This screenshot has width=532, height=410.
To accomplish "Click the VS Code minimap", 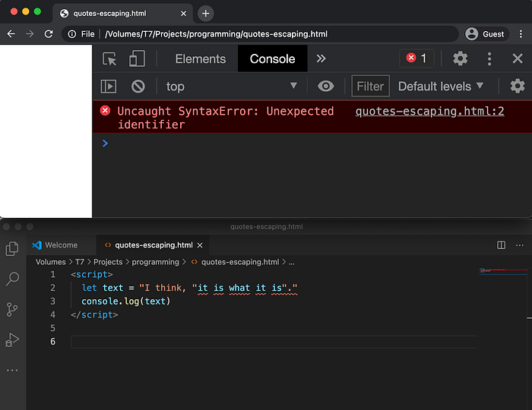I will [x=502, y=271].
